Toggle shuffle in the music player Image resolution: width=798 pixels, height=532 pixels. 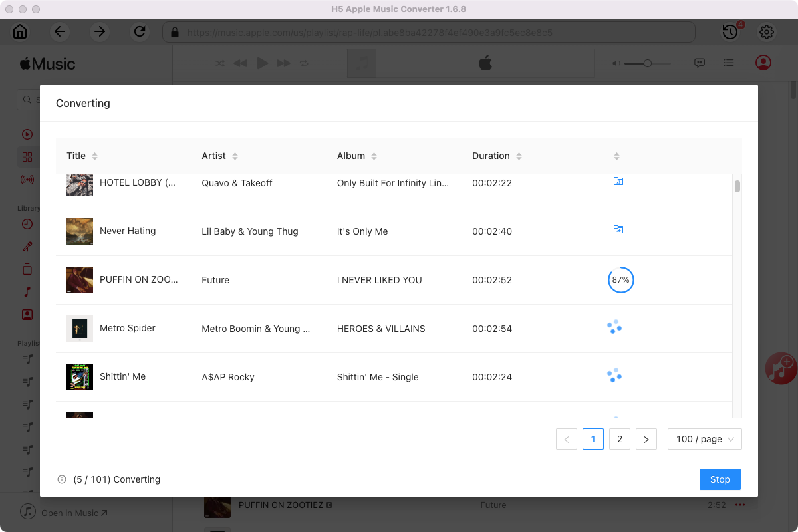pos(220,63)
